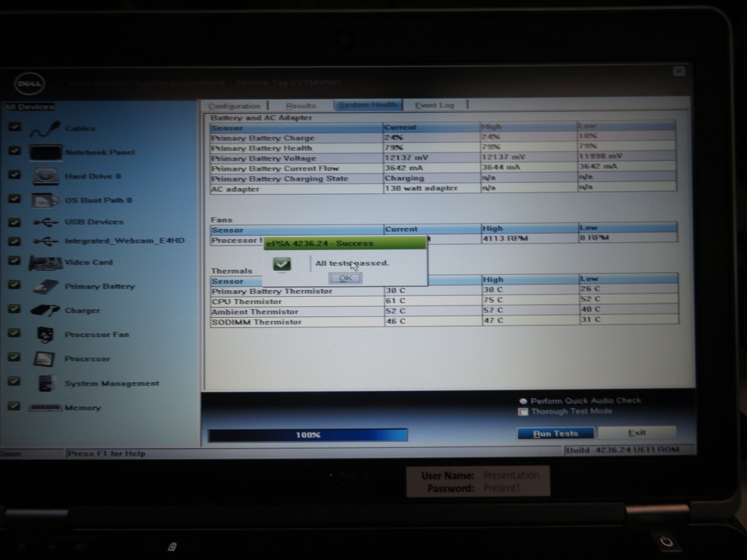Click the Cables device icon
Image resolution: width=747 pixels, height=560 pixels.
[44, 129]
